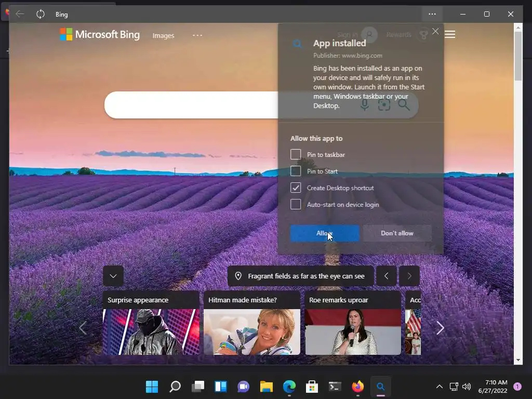Click the Bing app icon on taskbar
This screenshot has width=532, height=399.
tap(381, 387)
